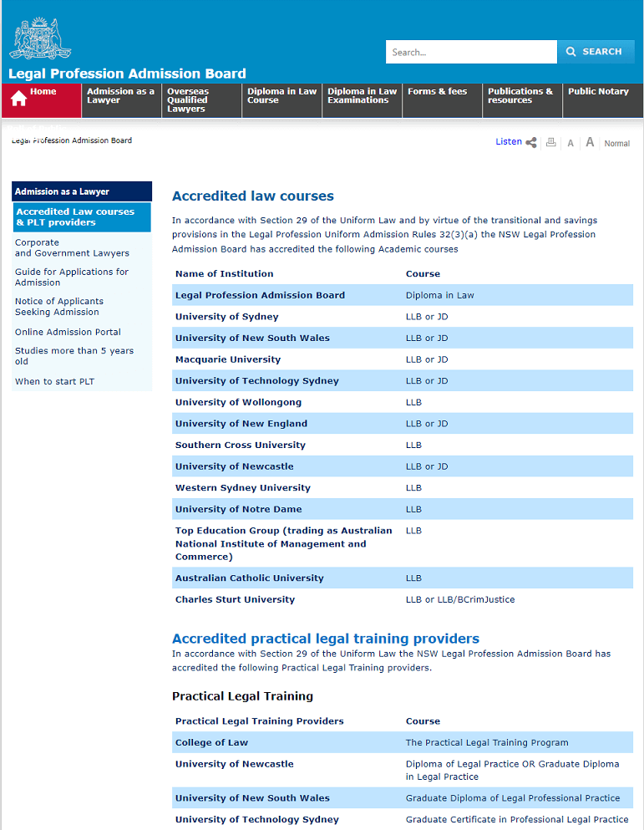The width and height of the screenshot is (644, 830).
Task: Reset text size to Normal
Action: (x=617, y=144)
